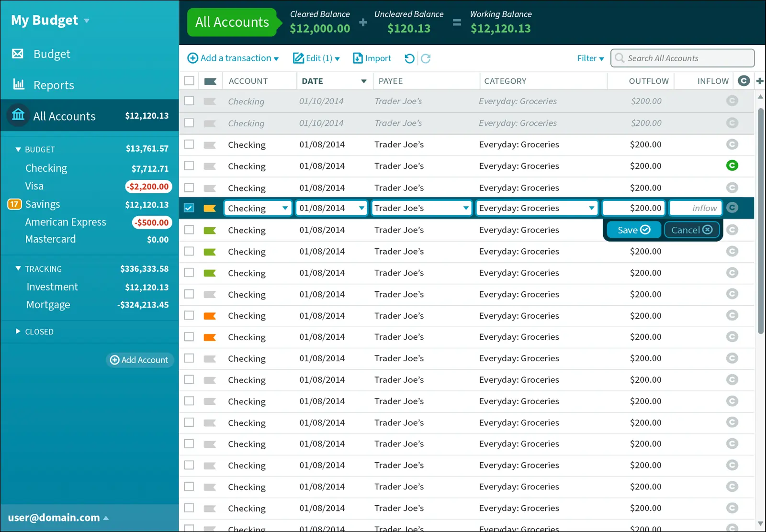
Task: Click the Save button on the edited transaction
Action: pyautogui.click(x=633, y=230)
